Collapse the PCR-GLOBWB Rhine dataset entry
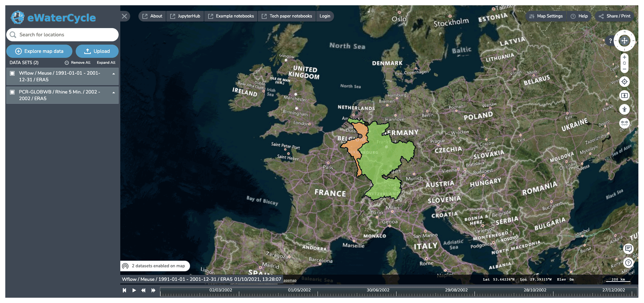This screenshot has height=303, width=644. [x=114, y=93]
